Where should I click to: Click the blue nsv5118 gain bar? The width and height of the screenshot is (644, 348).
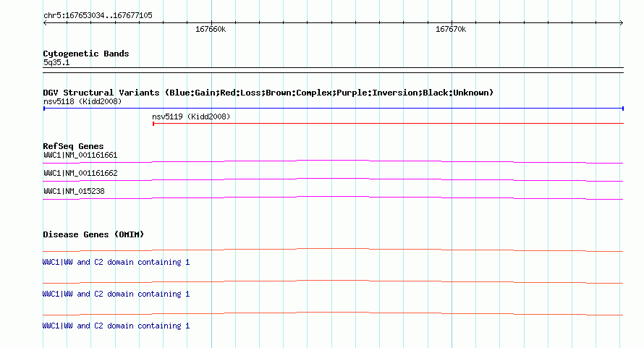point(334,109)
